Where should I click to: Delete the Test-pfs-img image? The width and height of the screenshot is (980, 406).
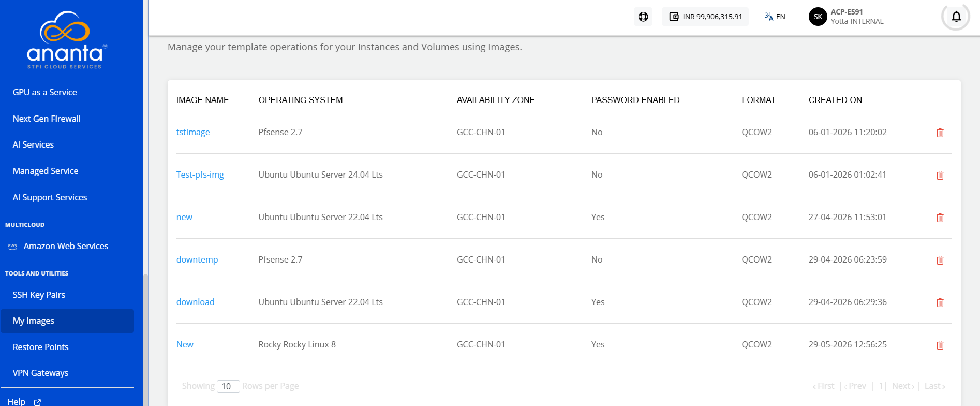pos(940,175)
